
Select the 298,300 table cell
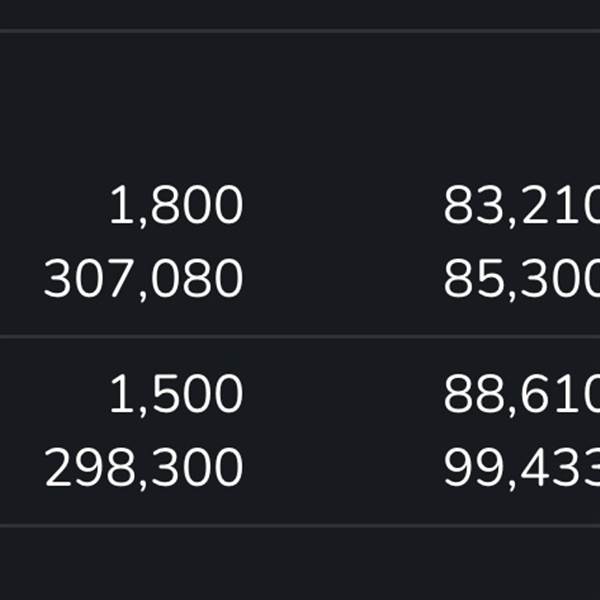point(144,467)
